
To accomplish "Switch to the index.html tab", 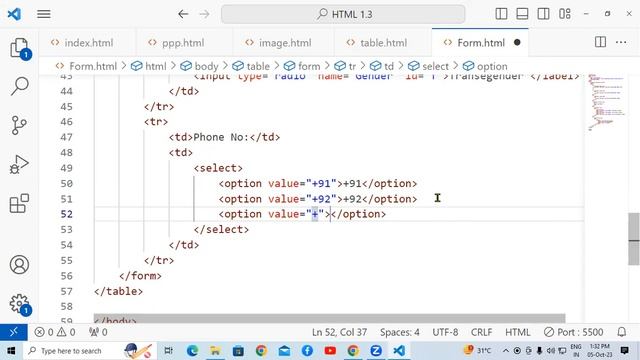I will [x=88, y=42].
